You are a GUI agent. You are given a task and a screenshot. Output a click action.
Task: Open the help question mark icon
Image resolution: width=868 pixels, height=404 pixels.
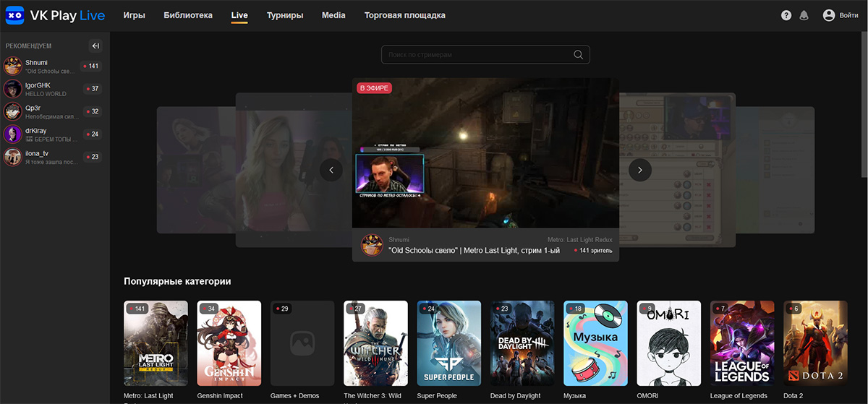(x=786, y=15)
